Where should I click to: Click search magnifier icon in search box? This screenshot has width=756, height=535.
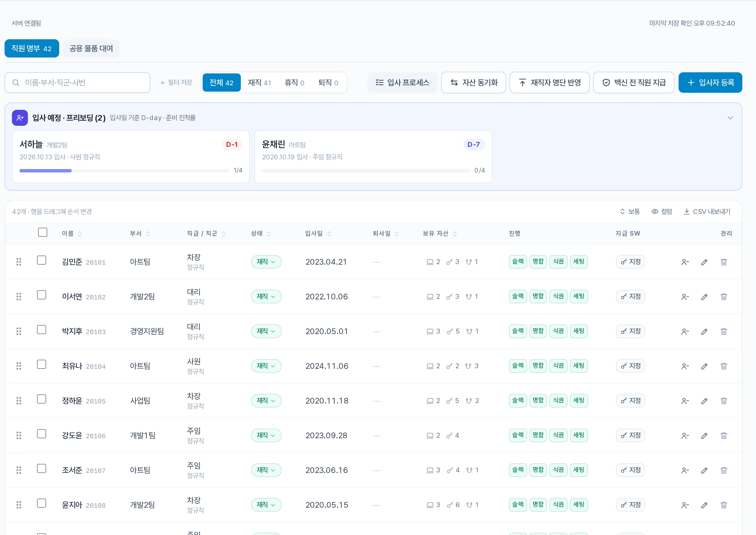point(16,83)
